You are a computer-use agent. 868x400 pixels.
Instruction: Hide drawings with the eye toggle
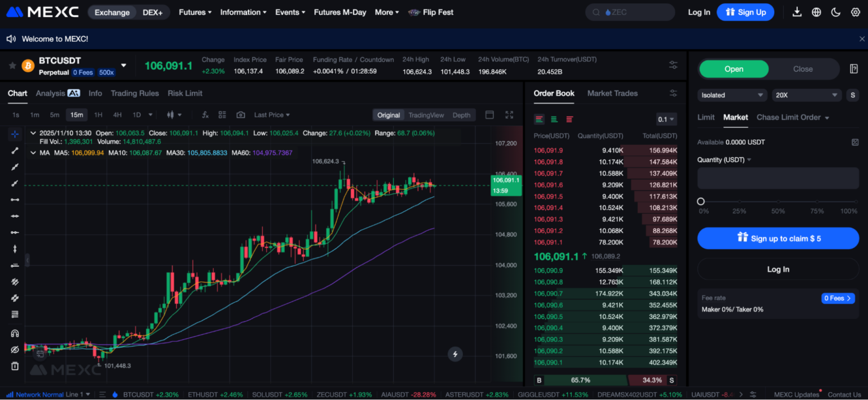pos(15,350)
